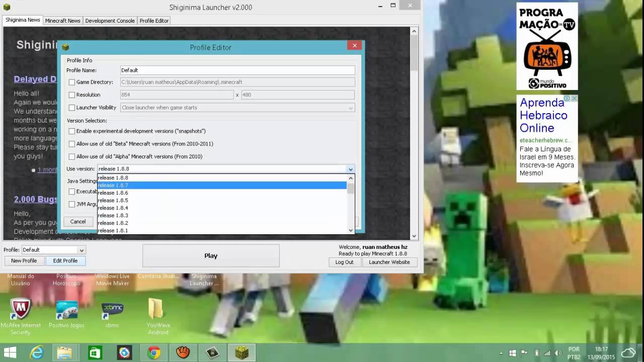Open File Explorer from taskbar
Screen dimensions: 644x362
64,353
